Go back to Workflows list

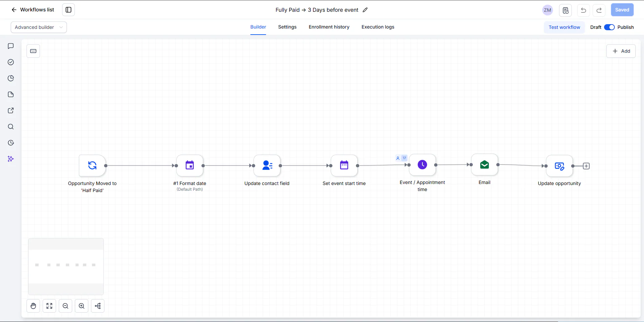33,10
